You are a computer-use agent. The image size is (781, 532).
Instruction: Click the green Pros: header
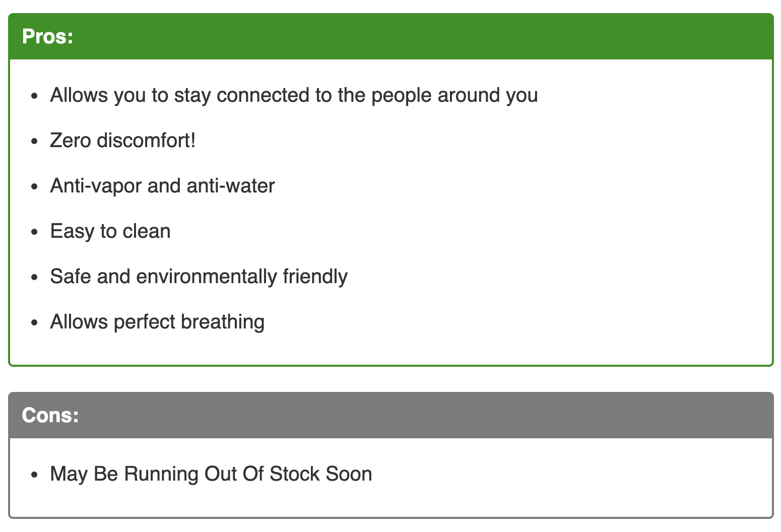(x=390, y=37)
